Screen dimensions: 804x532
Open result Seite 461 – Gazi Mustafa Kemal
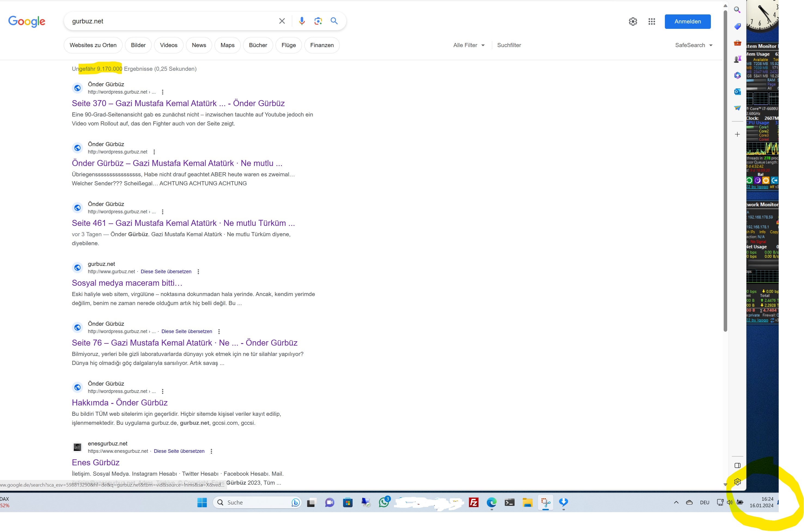coord(183,223)
